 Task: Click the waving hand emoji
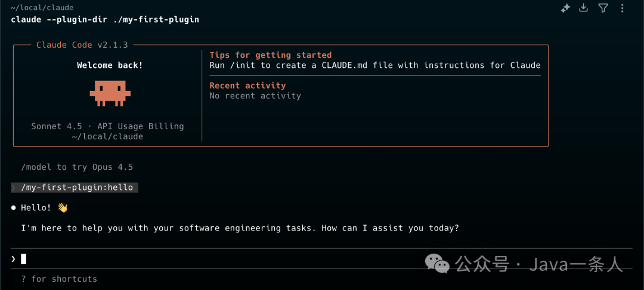[63, 208]
